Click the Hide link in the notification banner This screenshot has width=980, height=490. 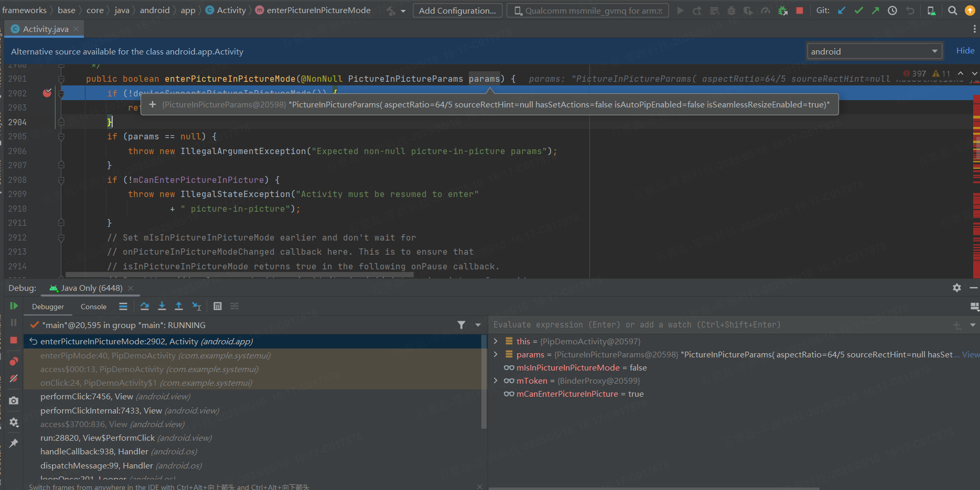click(x=965, y=51)
